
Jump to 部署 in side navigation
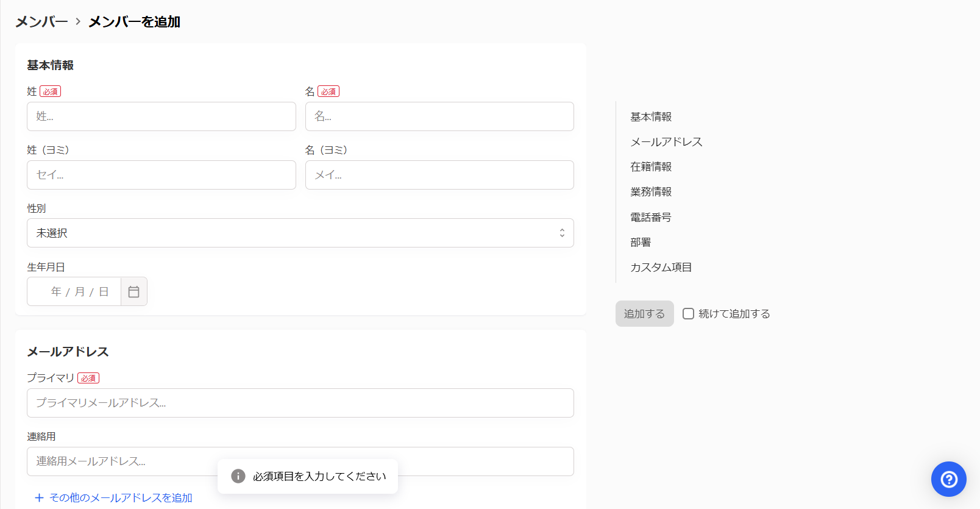tap(641, 242)
